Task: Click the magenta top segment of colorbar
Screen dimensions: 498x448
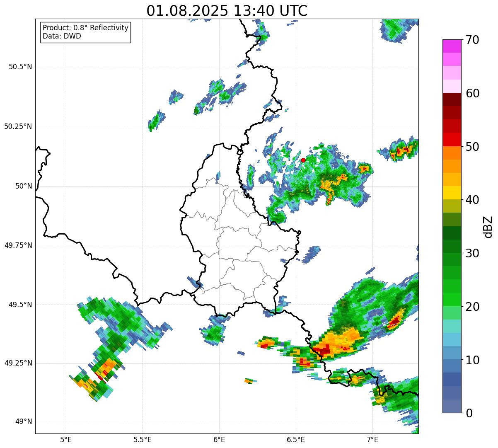Action: (x=452, y=46)
